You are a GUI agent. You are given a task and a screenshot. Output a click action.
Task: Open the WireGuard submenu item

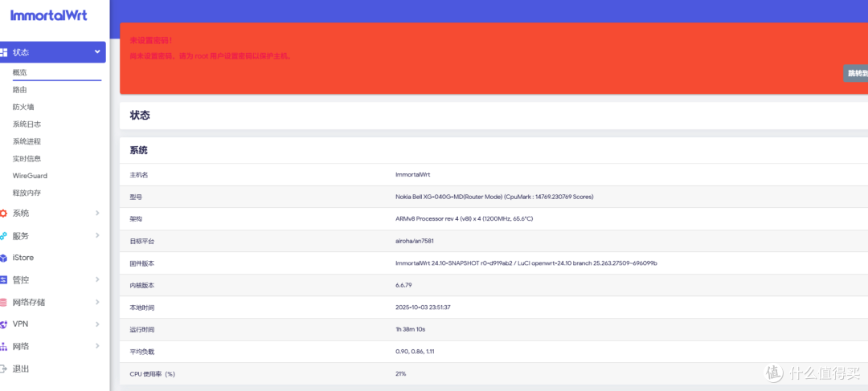click(x=30, y=176)
